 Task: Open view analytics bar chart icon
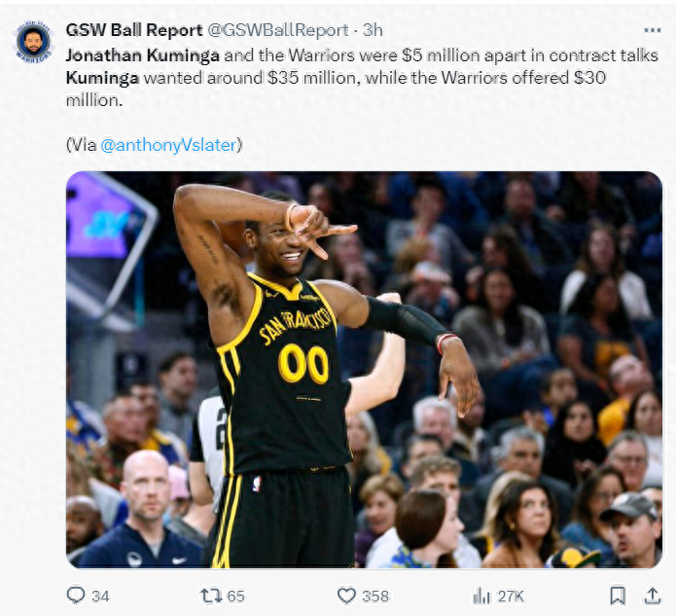click(x=481, y=597)
